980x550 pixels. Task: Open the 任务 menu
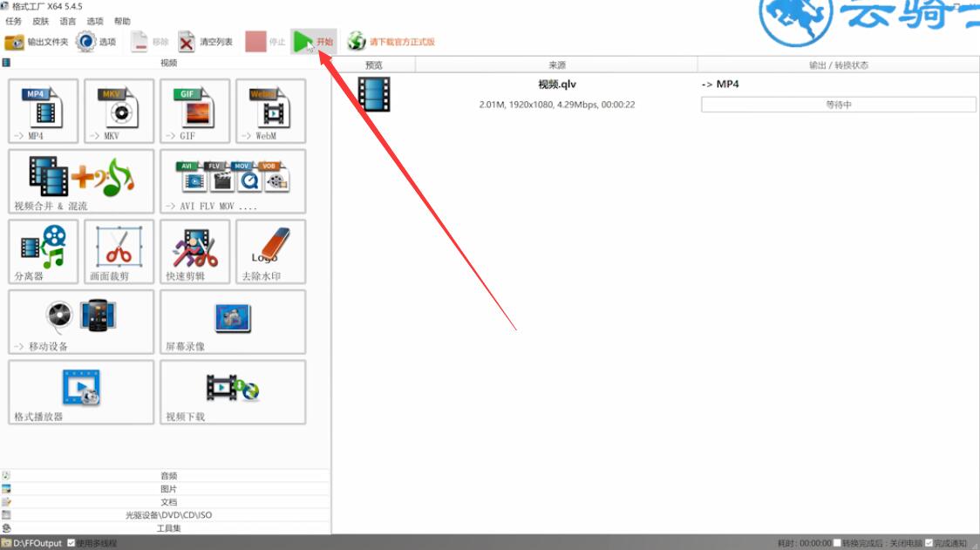pyautogui.click(x=13, y=21)
